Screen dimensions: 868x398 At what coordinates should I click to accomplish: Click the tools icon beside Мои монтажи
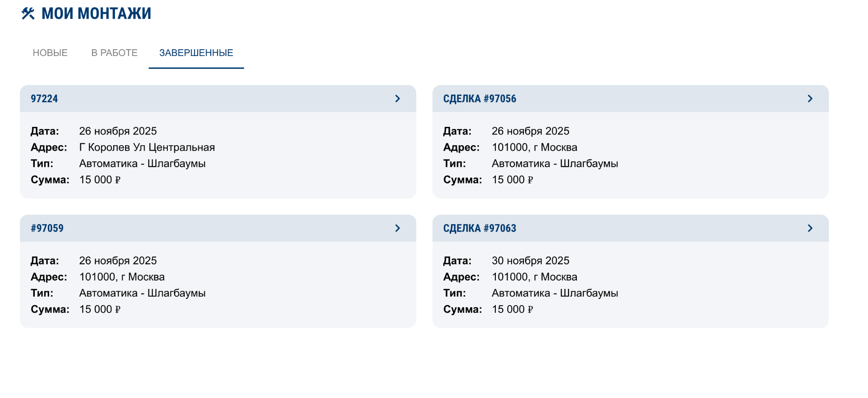[x=28, y=14]
